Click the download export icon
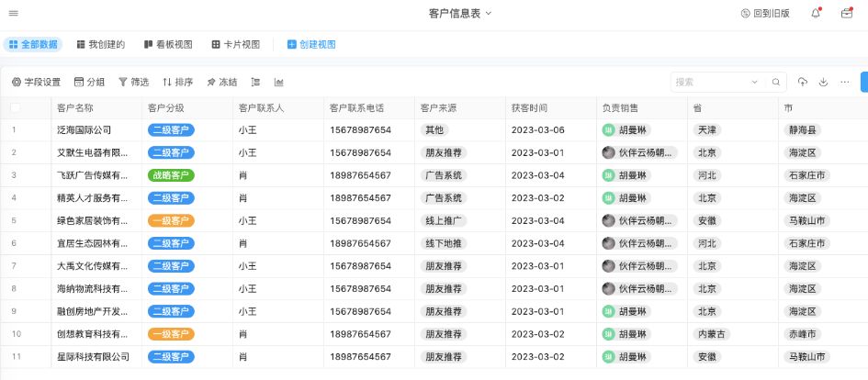 (x=823, y=82)
